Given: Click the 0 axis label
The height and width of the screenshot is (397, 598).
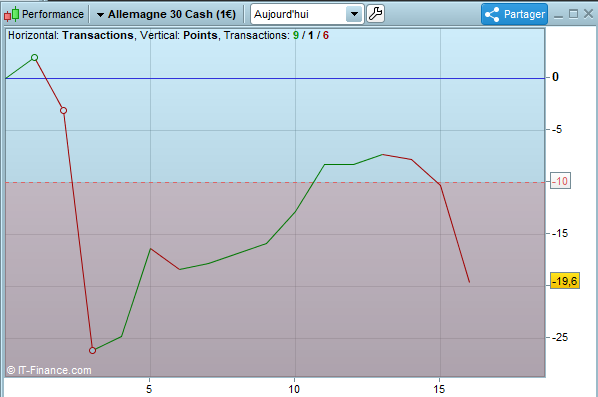Looking at the screenshot, I should click(555, 77).
